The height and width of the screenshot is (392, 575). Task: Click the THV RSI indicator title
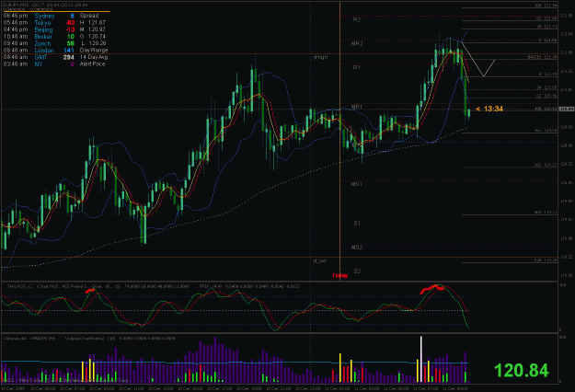(98, 286)
